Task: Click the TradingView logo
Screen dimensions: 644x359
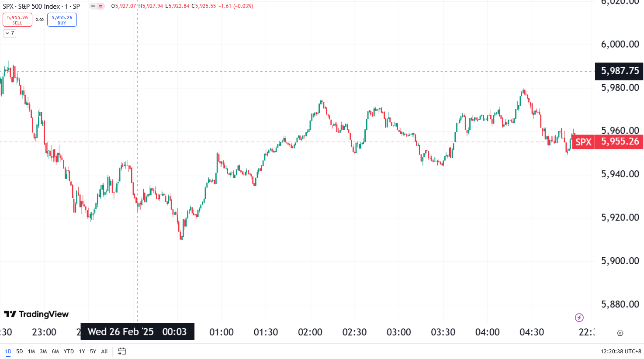Action: (36, 314)
